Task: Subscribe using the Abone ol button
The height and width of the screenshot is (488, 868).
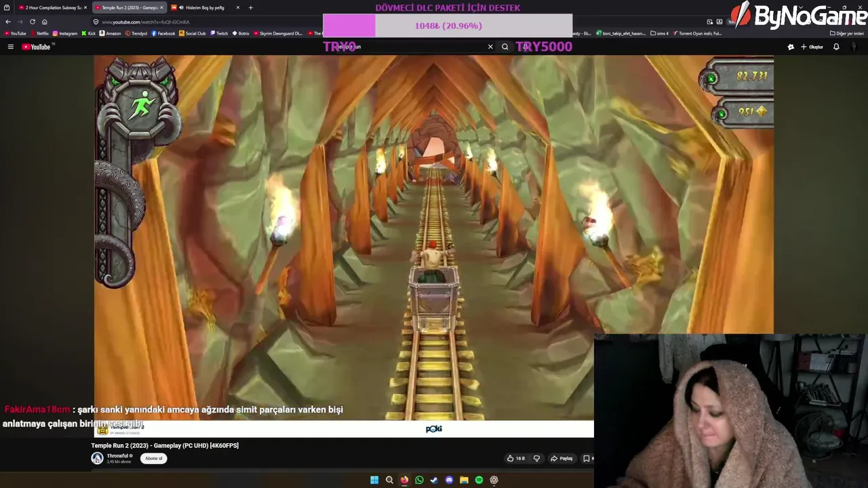Action: (154, 458)
